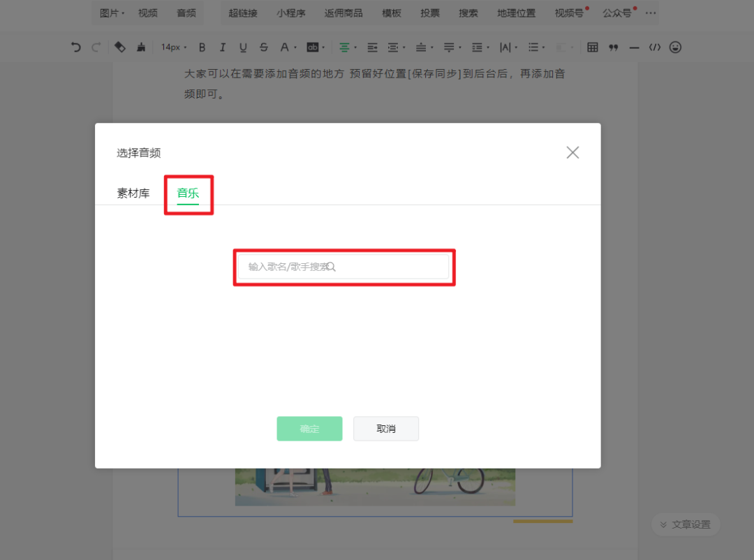Click the indent icon after alignment
This screenshot has height=560, width=754.
pos(372,47)
